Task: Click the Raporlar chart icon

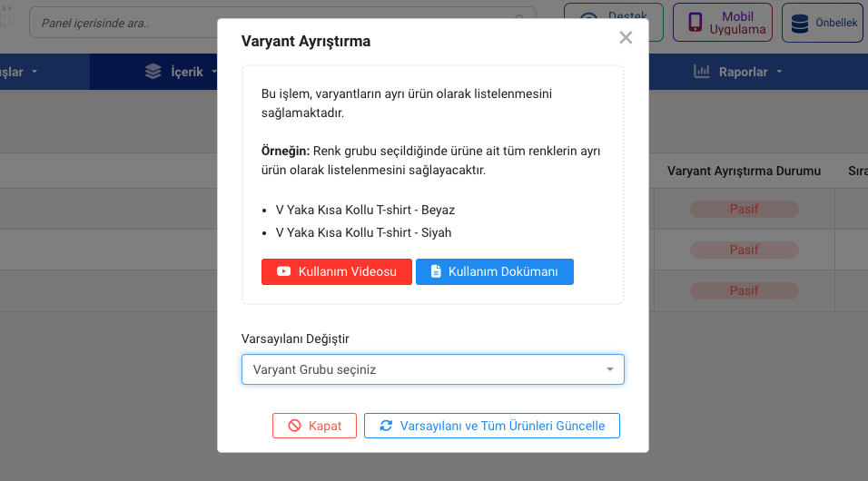Action: click(x=701, y=72)
